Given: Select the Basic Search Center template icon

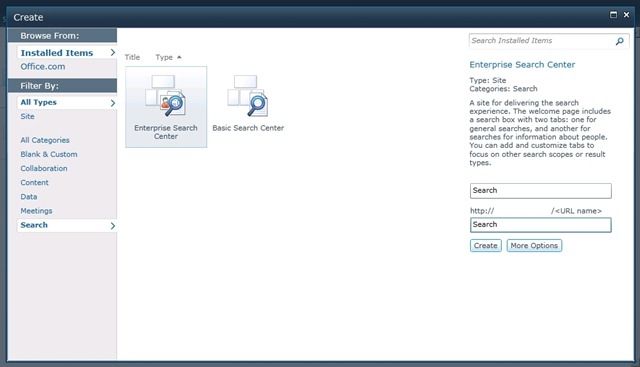Looking at the screenshot, I should pos(248,96).
